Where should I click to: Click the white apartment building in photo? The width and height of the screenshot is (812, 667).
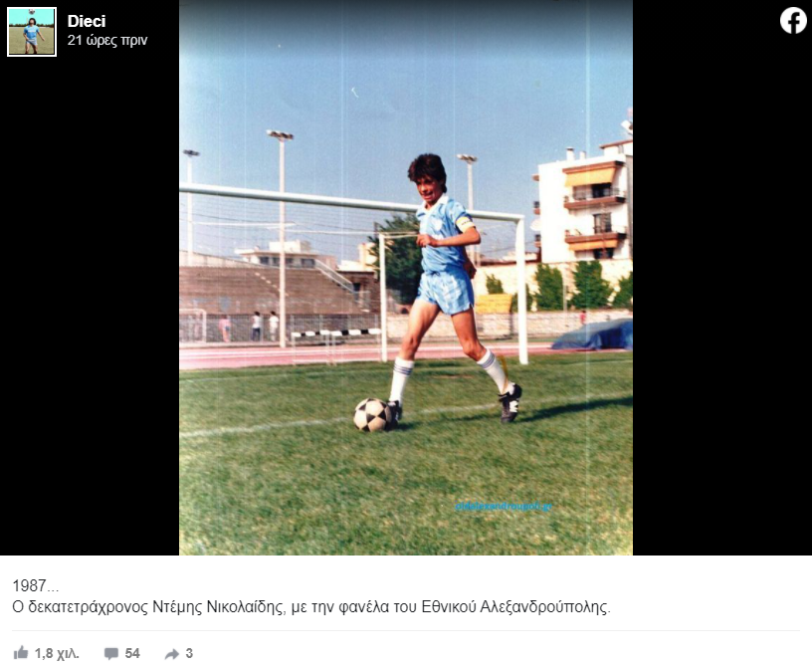(584, 207)
